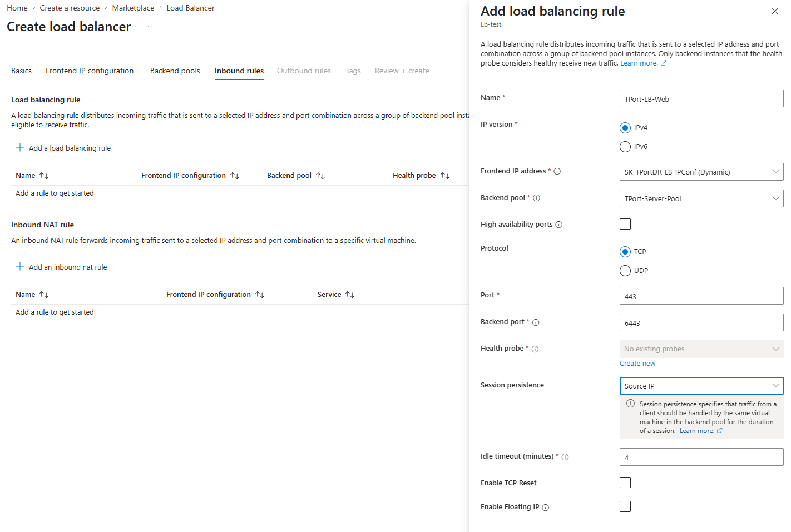Click the info icon in Session persistence note
The image size is (791, 532).
click(x=630, y=404)
